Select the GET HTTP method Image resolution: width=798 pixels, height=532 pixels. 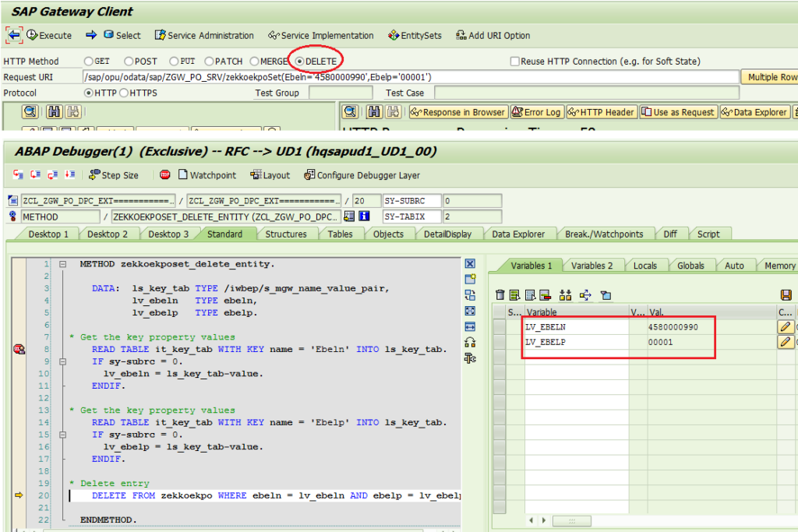(89, 61)
